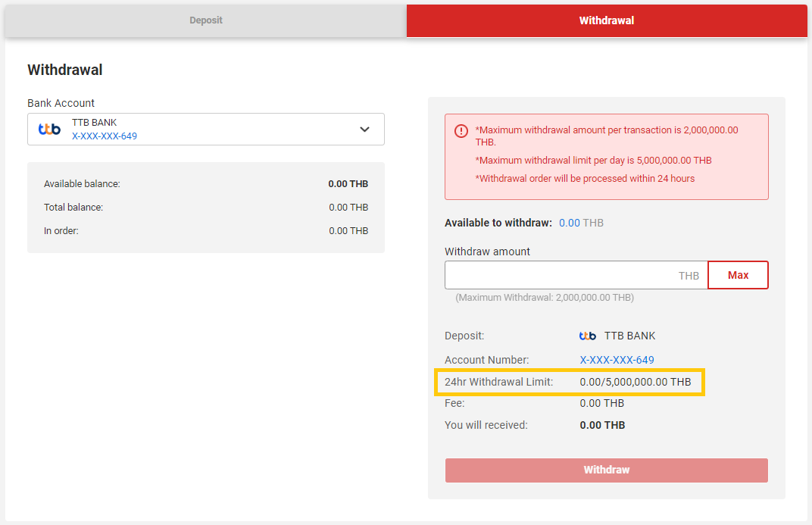Click the X-XXX-XXX-649 account number link in summary

pos(617,360)
